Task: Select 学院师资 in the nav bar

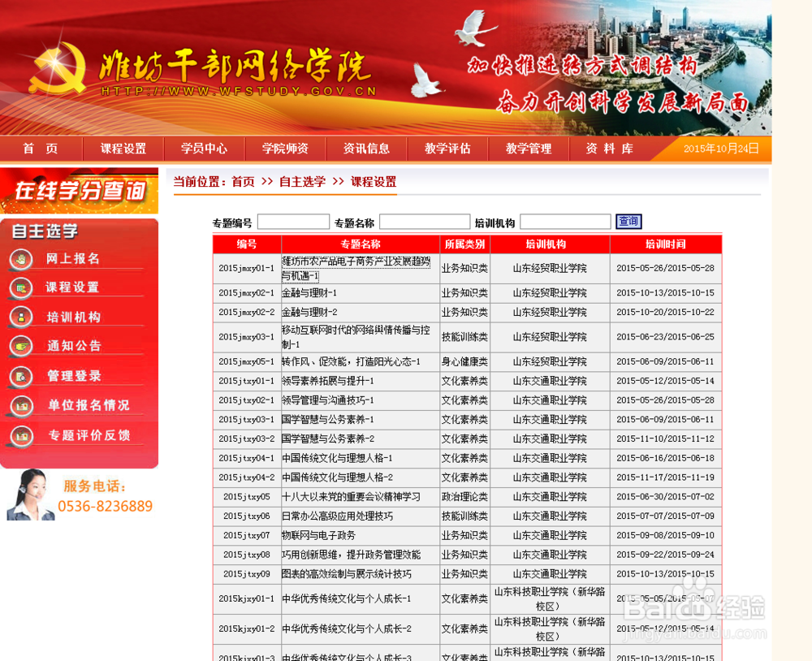Action: [x=285, y=149]
